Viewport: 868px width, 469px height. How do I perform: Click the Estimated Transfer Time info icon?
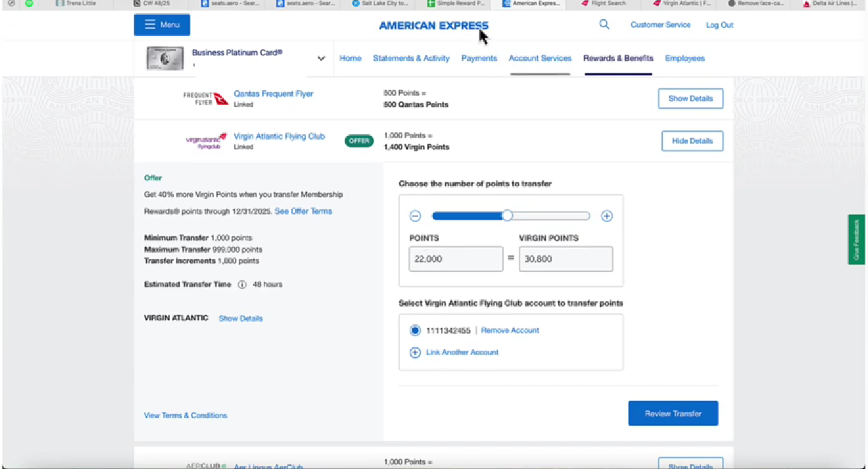click(242, 285)
